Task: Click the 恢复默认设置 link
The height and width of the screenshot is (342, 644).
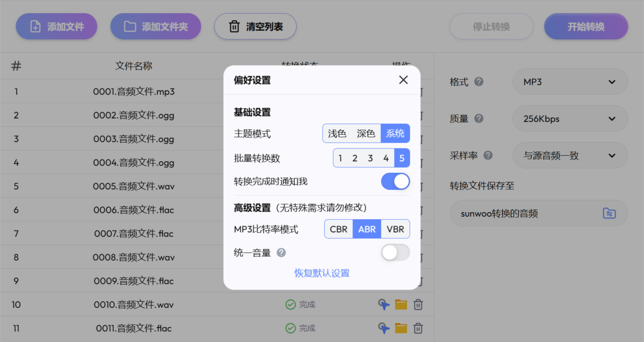Action: click(x=322, y=273)
